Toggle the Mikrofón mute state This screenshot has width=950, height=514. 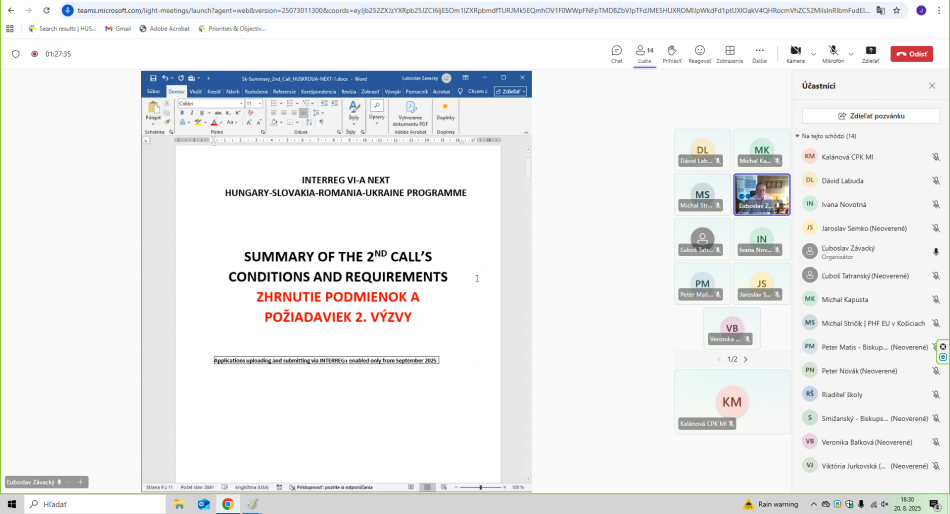pos(833,52)
